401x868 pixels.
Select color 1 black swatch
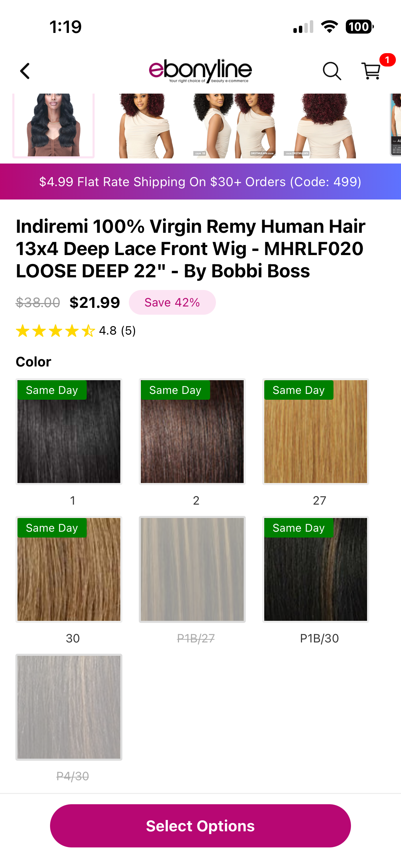point(69,432)
